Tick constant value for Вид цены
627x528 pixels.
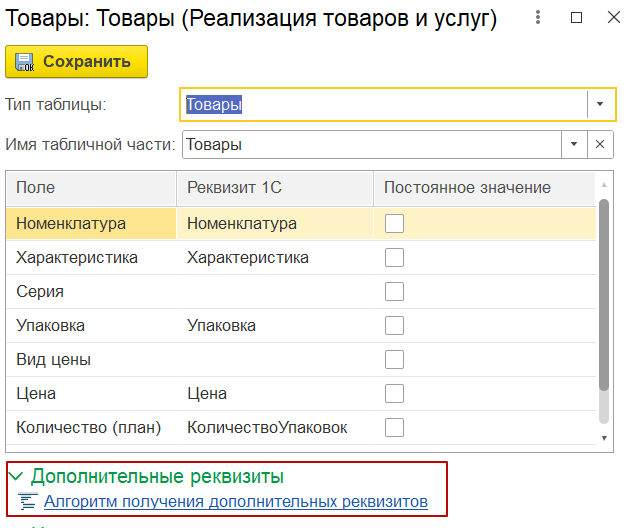(x=394, y=359)
